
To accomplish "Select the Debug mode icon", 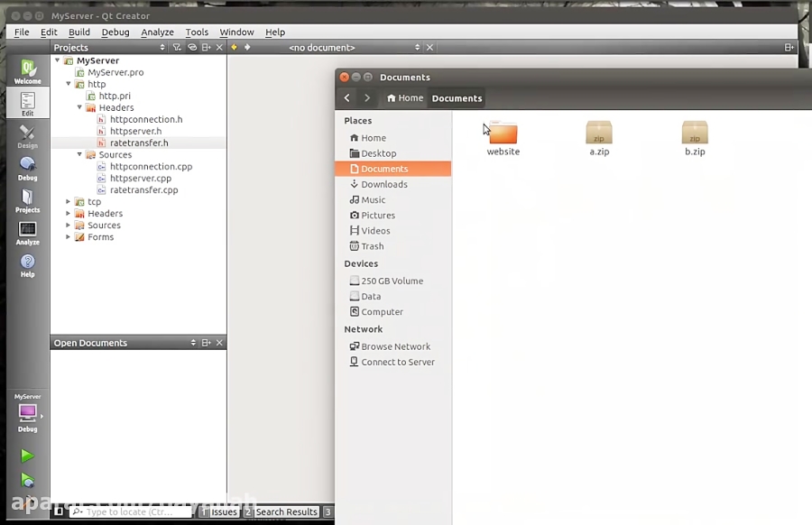I will pos(27,168).
